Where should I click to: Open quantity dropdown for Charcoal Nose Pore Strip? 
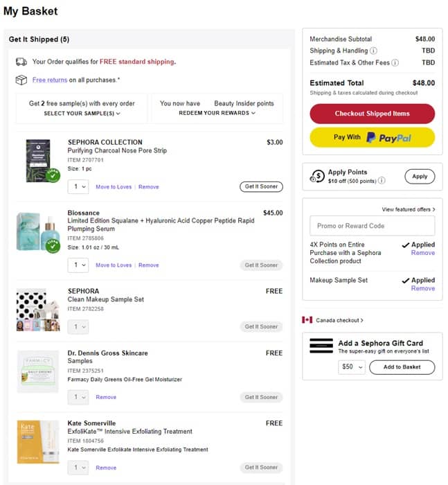click(78, 187)
